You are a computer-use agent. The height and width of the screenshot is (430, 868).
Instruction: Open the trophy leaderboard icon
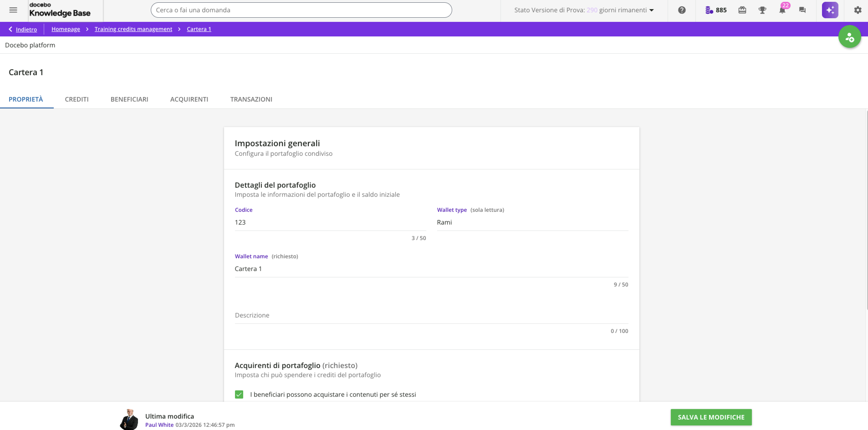click(x=762, y=10)
